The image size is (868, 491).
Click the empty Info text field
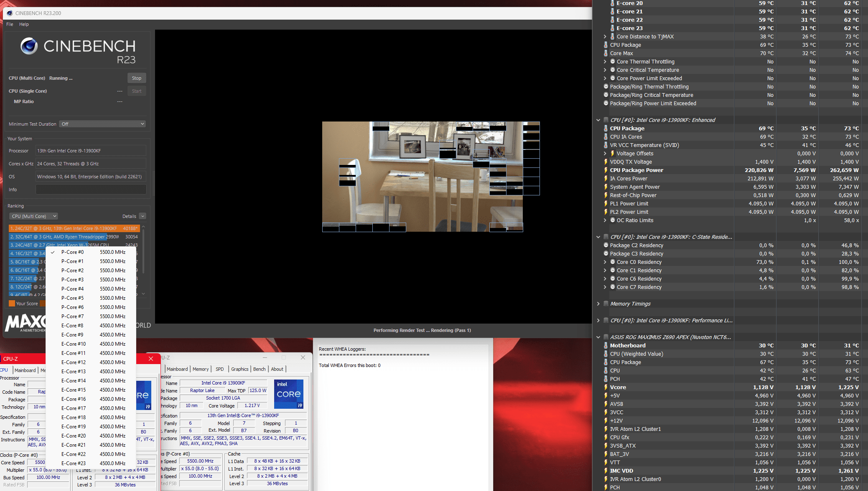pos(91,190)
